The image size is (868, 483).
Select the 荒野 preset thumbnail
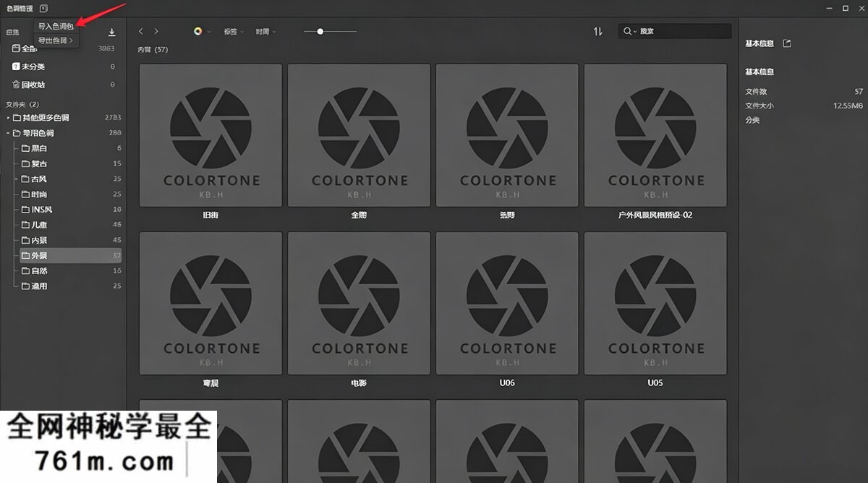coord(507,135)
